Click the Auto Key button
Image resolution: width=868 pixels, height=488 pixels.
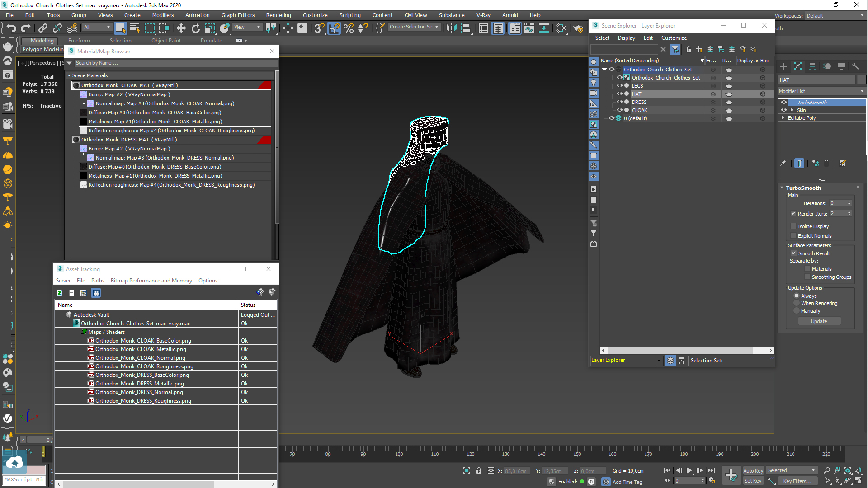(x=753, y=471)
